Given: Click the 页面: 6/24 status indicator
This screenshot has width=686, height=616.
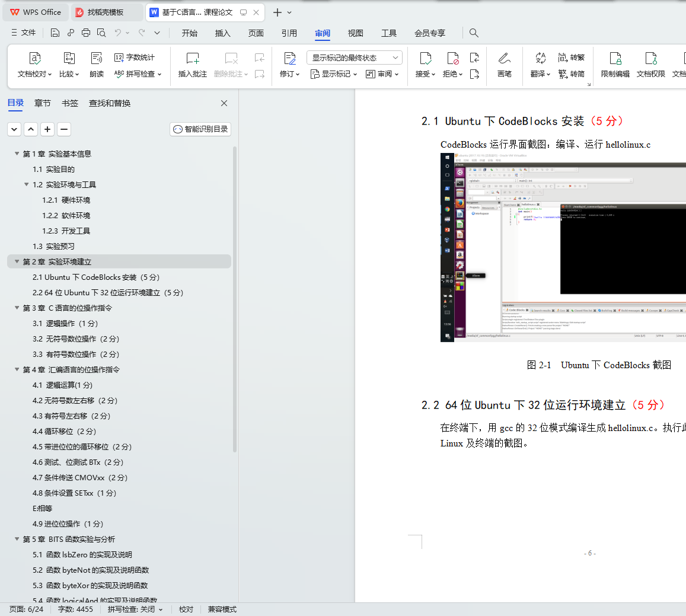Looking at the screenshot, I should 26,609.
